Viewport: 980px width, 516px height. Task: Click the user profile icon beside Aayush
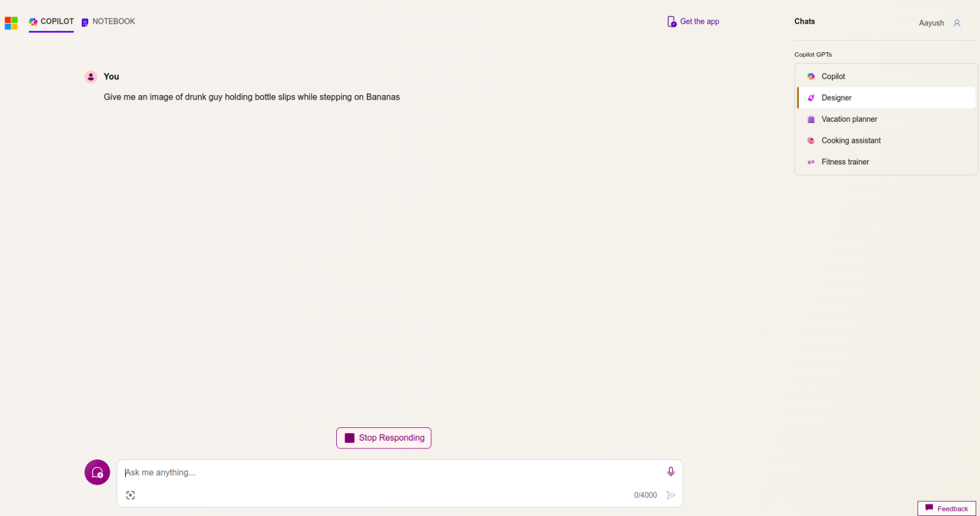[956, 23]
